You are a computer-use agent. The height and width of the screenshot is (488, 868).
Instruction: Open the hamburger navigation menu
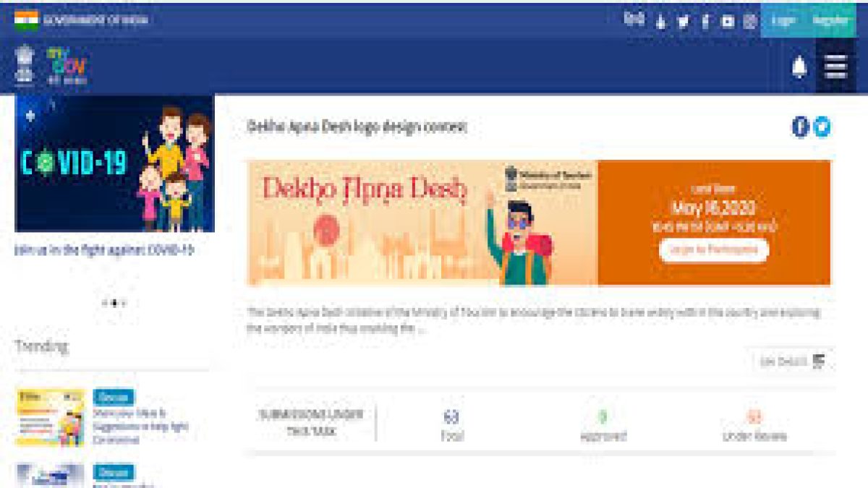coord(836,67)
